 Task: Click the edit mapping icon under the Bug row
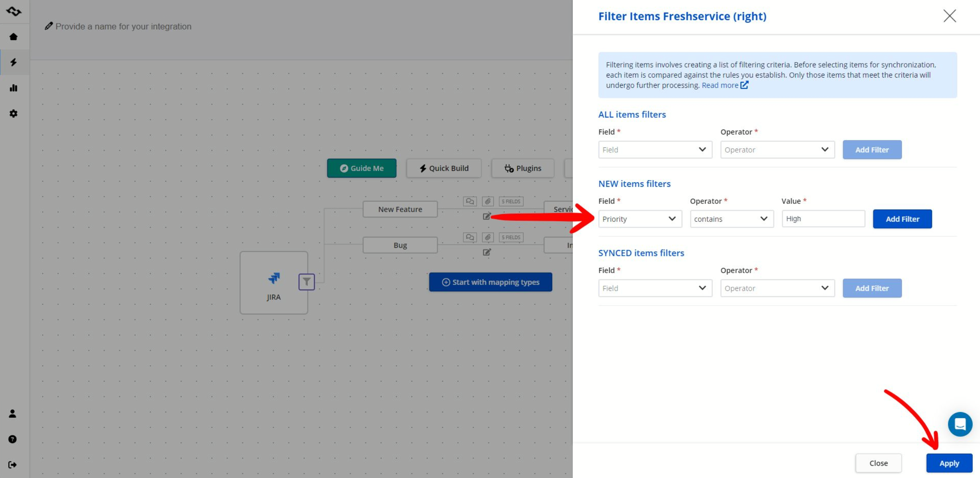pyautogui.click(x=487, y=252)
